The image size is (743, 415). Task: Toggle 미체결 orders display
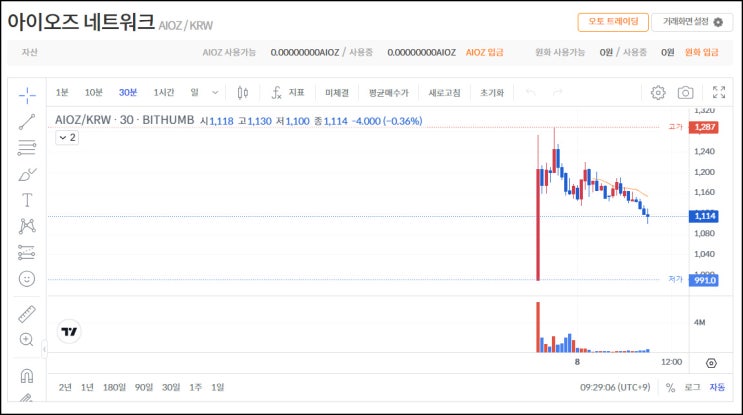click(x=337, y=93)
